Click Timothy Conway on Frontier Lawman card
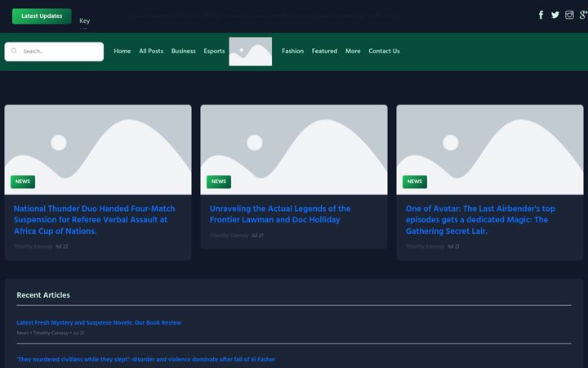588x368 pixels. click(x=229, y=236)
